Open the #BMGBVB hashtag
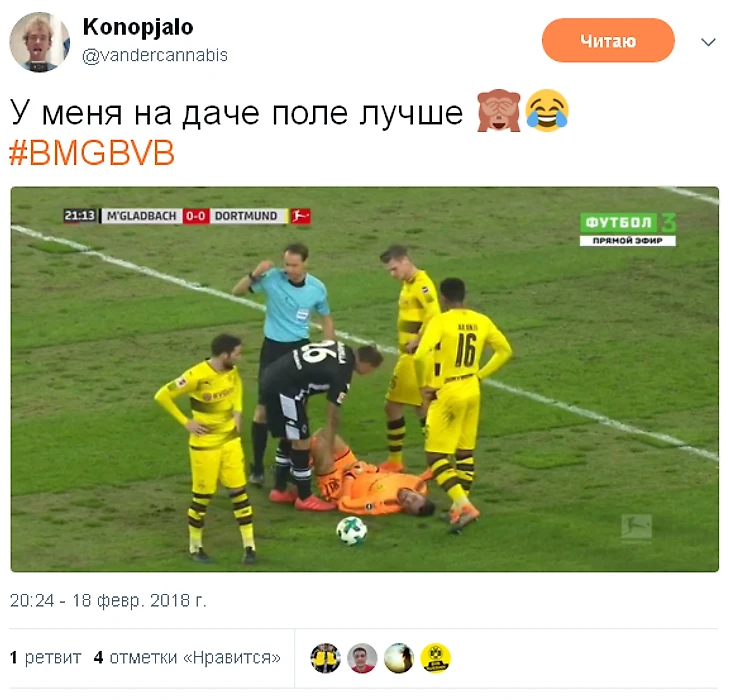The height and width of the screenshot is (700, 730). tap(92, 152)
